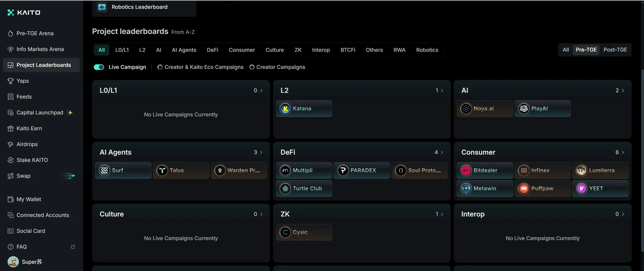Screen dimensions: 644x271
Task: Select the DeFi category tab
Action: (212, 50)
